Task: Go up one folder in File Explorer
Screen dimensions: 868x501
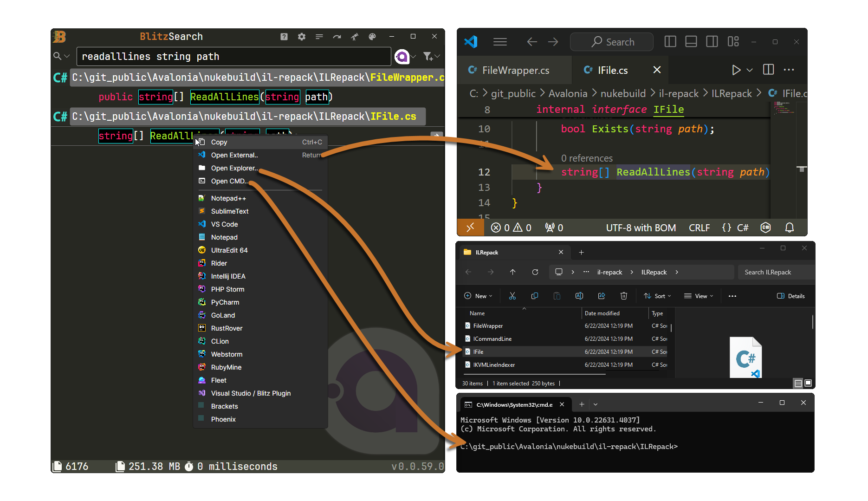Action: (512, 272)
